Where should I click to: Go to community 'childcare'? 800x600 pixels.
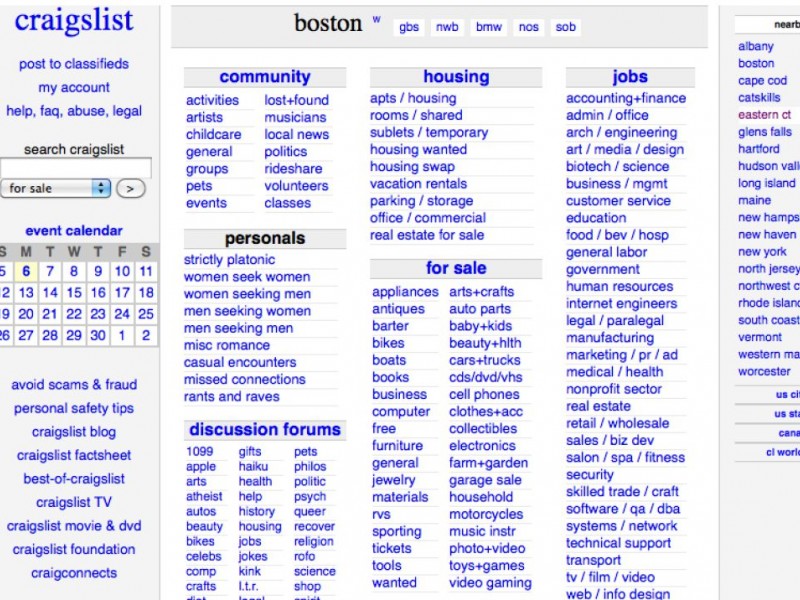(x=213, y=135)
